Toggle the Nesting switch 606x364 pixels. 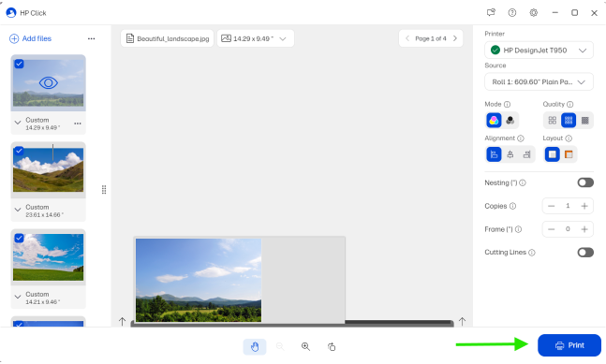585,182
